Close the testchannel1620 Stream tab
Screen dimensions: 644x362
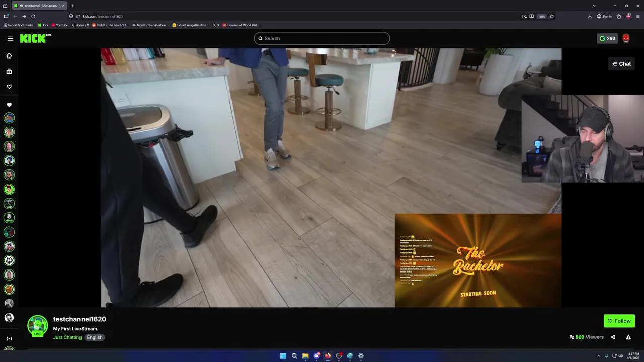63,6
